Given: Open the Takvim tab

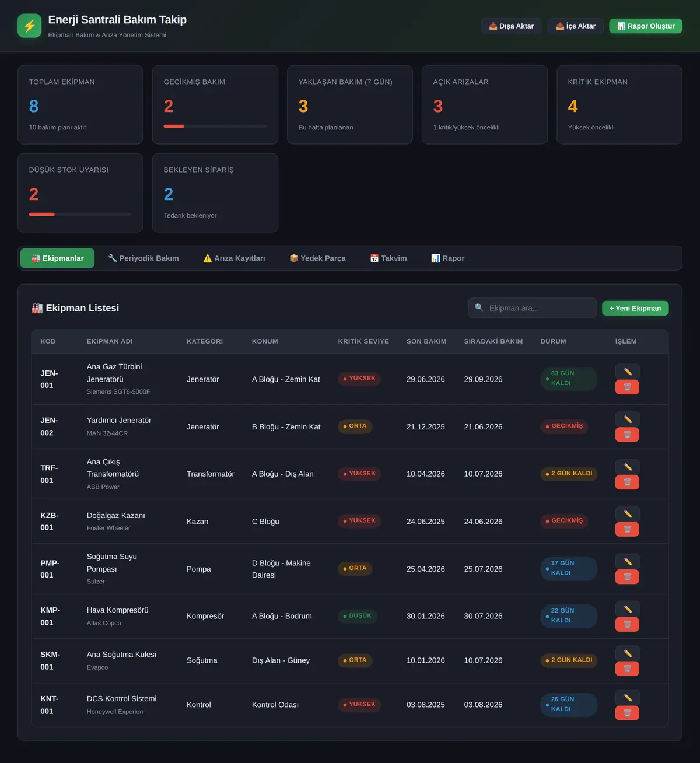Looking at the screenshot, I should coord(388,258).
